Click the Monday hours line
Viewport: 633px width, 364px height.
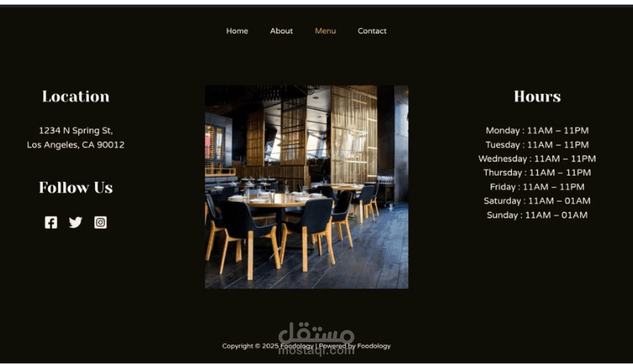point(537,131)
